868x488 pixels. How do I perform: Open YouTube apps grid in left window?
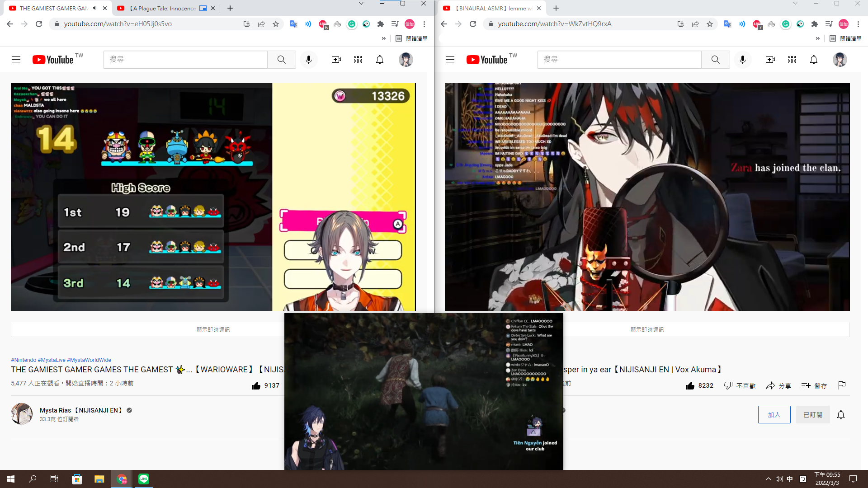click(358, 60)
